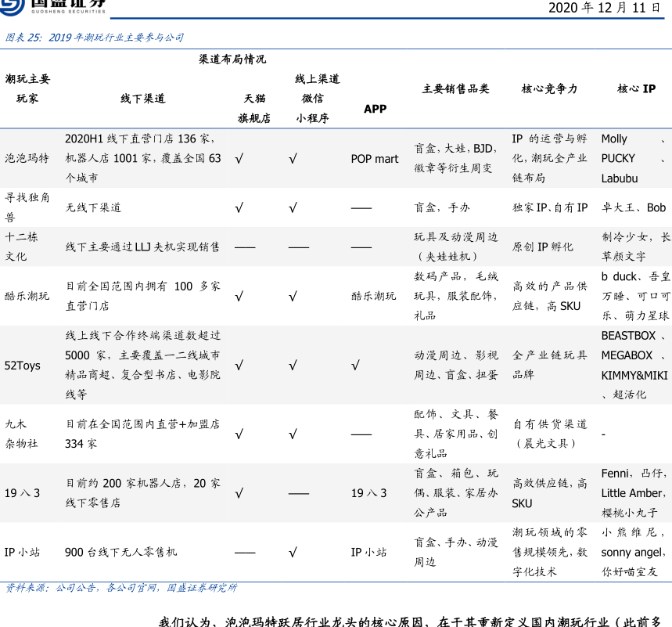Click the 小熊维尼, sonny angel IP cell
Screen dimensions: 672x627
[x=634, y=552]
